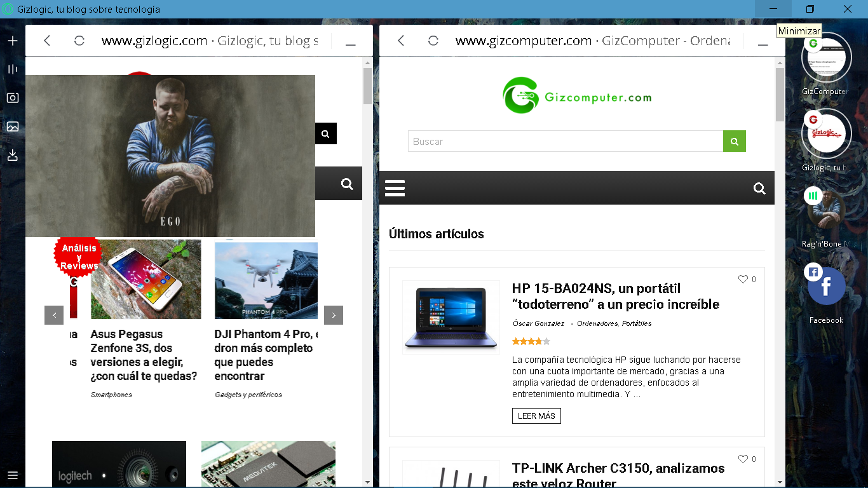Like the TP-LINK Archer C3150 article heart

point(743,459)
